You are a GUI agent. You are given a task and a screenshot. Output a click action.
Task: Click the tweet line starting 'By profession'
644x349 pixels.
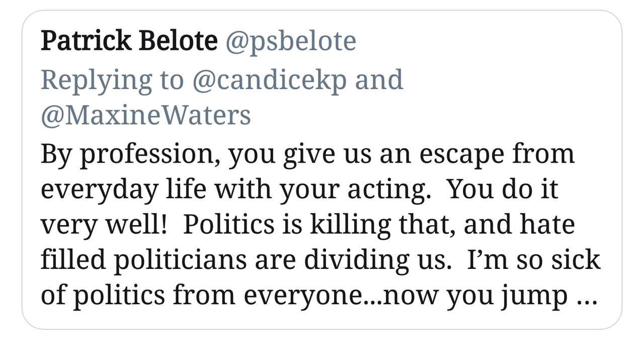[307, 154]
